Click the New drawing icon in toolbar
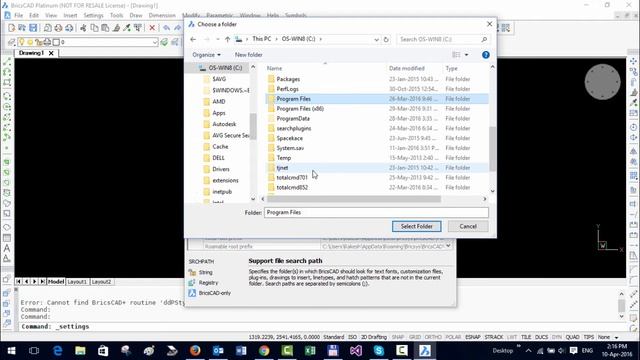 (x=11, y=28)
